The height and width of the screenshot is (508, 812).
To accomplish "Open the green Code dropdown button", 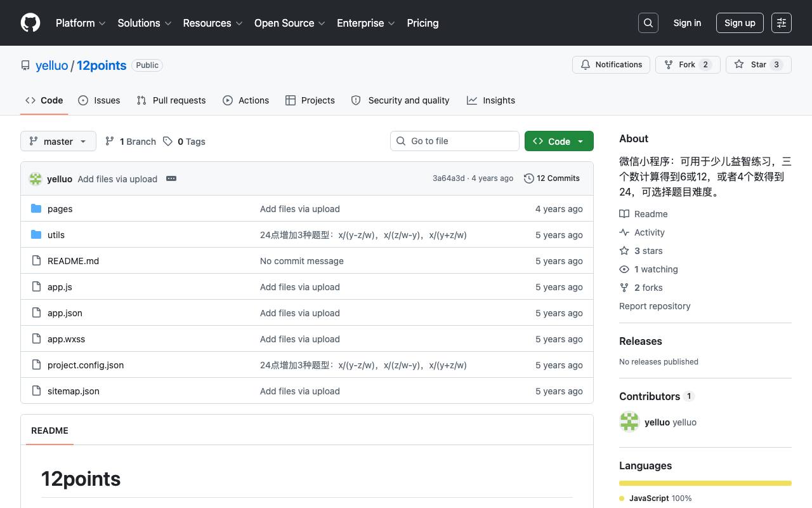I will pyautogui.click(x=559, y=141).
